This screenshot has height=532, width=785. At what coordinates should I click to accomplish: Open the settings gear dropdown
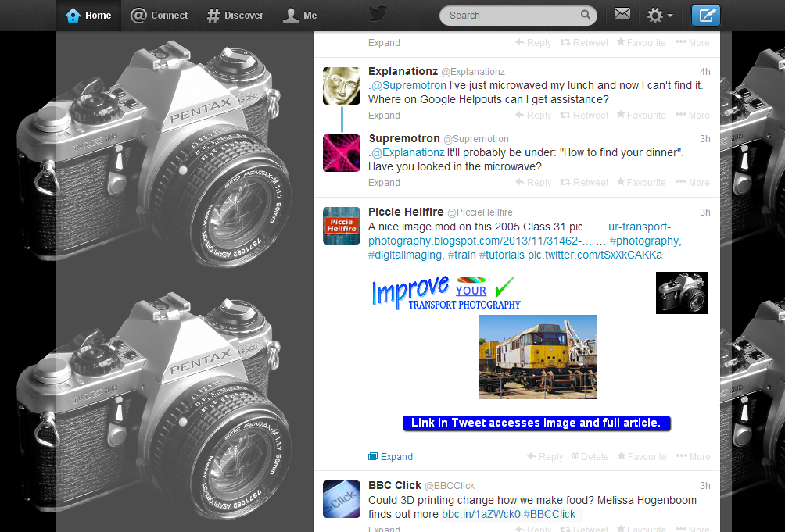(659, 16)
